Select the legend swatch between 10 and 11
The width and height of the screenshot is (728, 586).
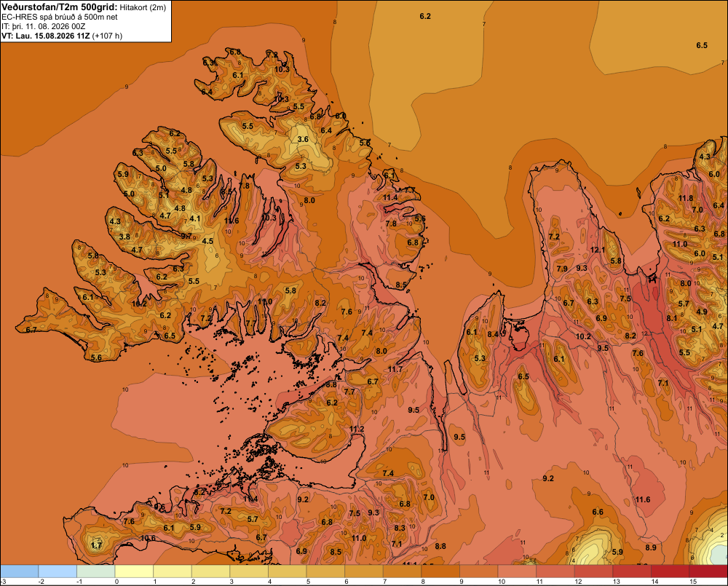point(517,571)
